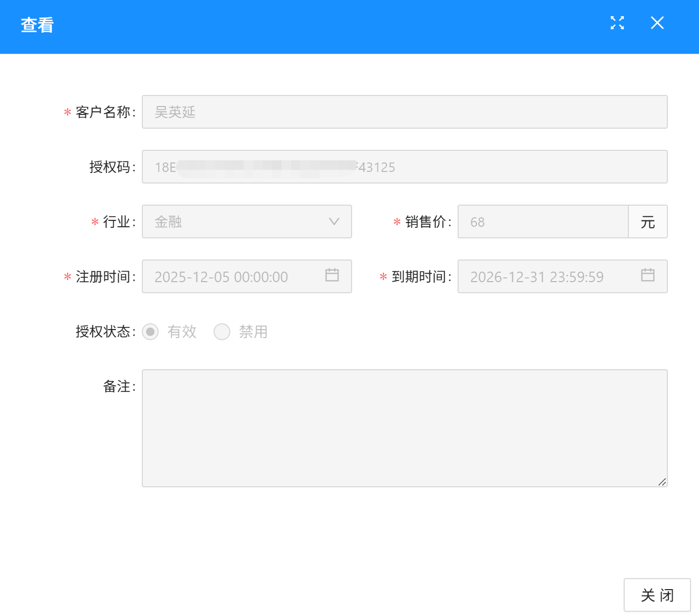The height and width of the screenshot is (616, 699).
Task: Click the 元 unit suffix box
Action: [647, 222]
